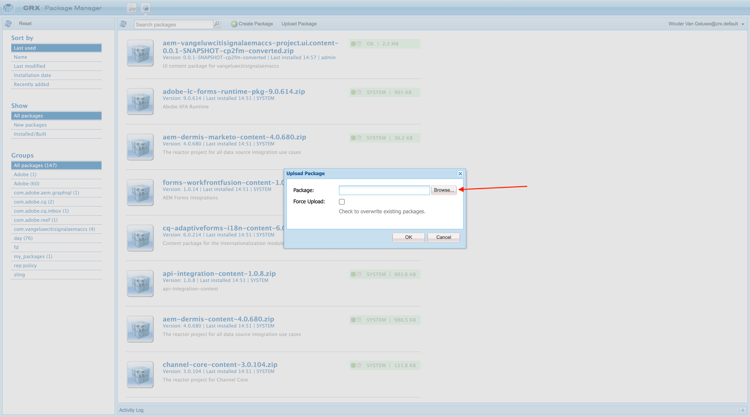Click Cancel in the Upload Package dialog
Screen dimensions: 750x417
click(x=443, y=237)
